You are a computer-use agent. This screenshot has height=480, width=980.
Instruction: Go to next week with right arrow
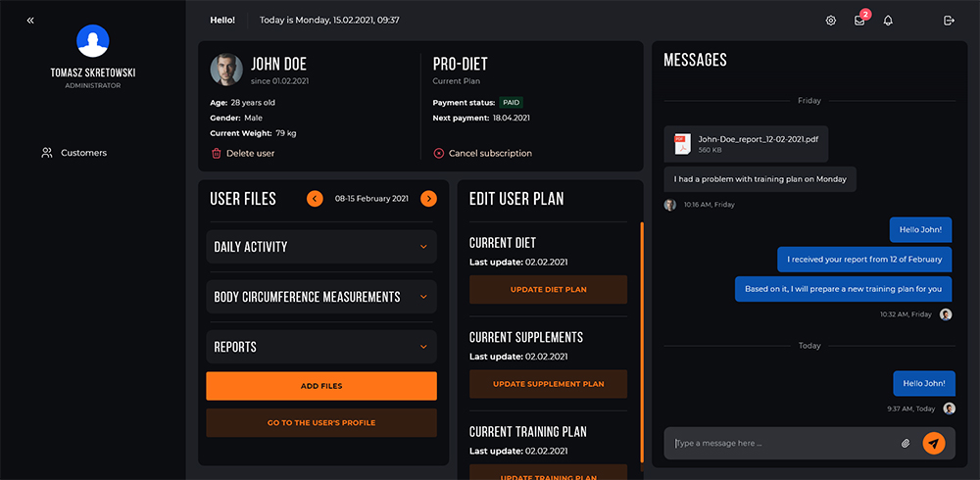(429, 199)
